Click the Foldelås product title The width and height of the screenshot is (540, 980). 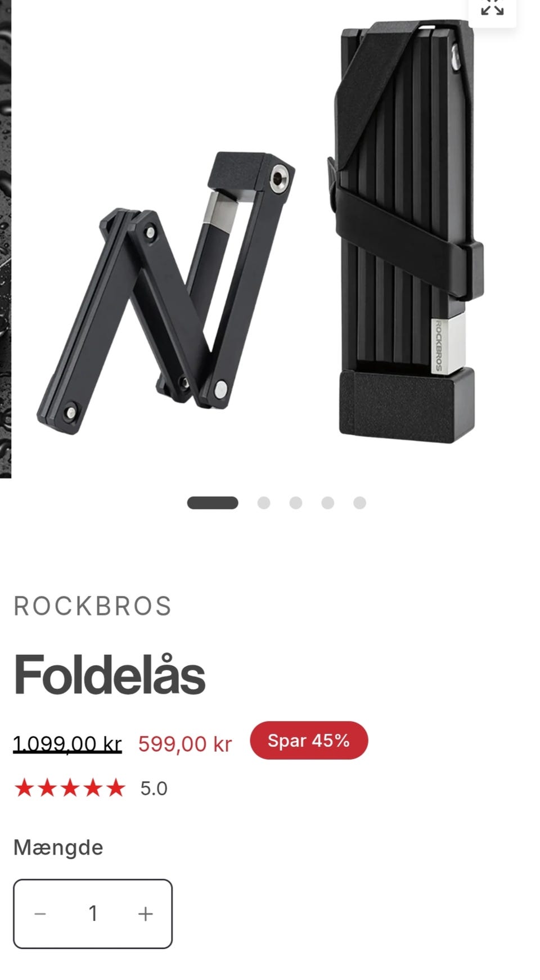click(x=110, y=675)
